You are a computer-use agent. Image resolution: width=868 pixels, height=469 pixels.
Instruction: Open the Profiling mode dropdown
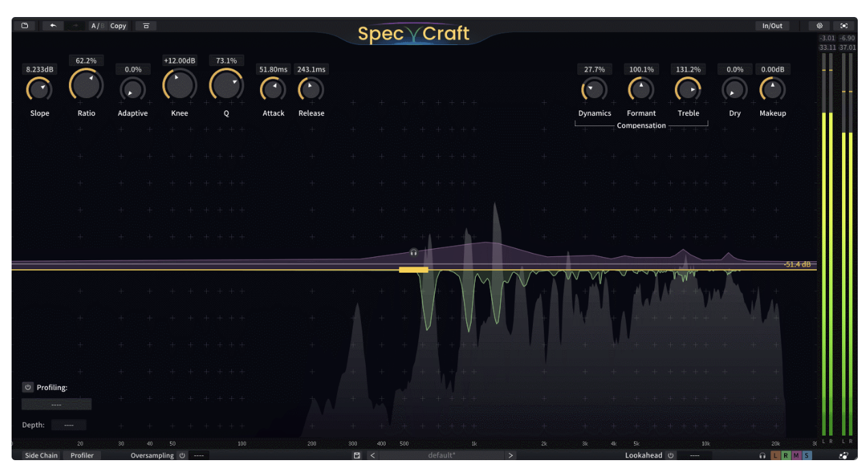tap(57, 404)
